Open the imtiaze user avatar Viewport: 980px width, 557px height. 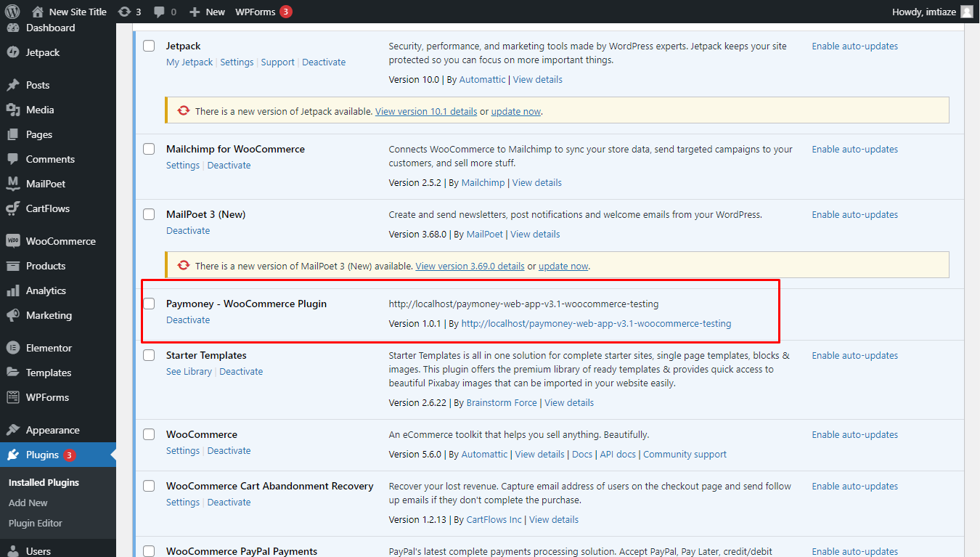(967, 12)
